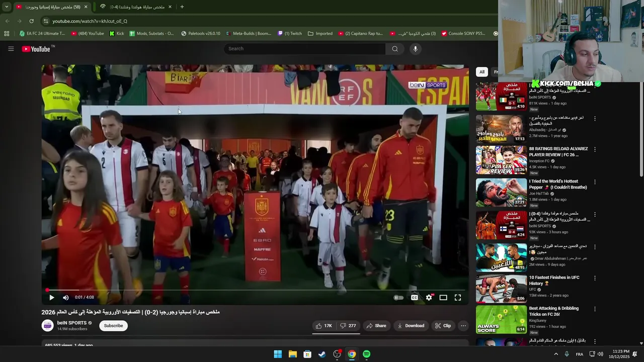644x362 pixels.
Task: Click the search magnifier button
Action: pos(395,49)
